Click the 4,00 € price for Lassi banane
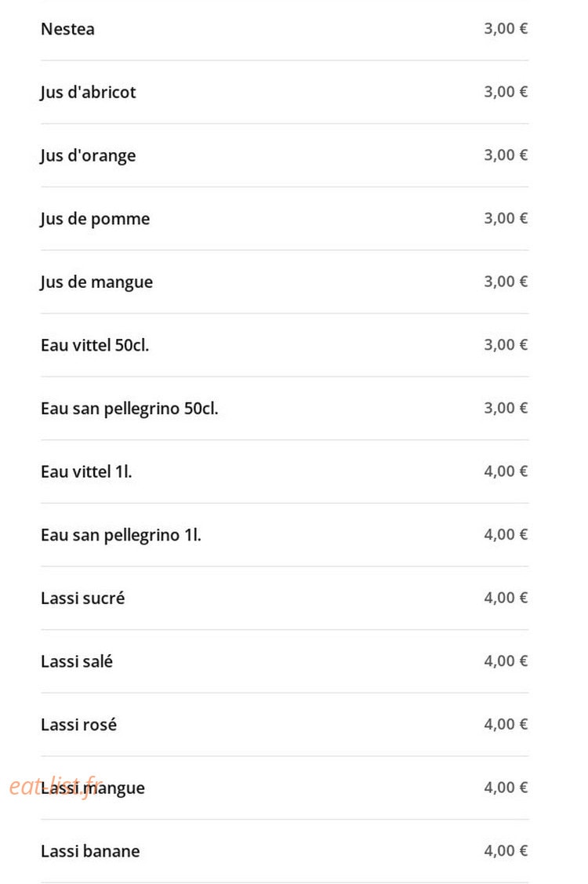Image resolution: width=588 pixels, height=884 pixels. click(506, 851)
